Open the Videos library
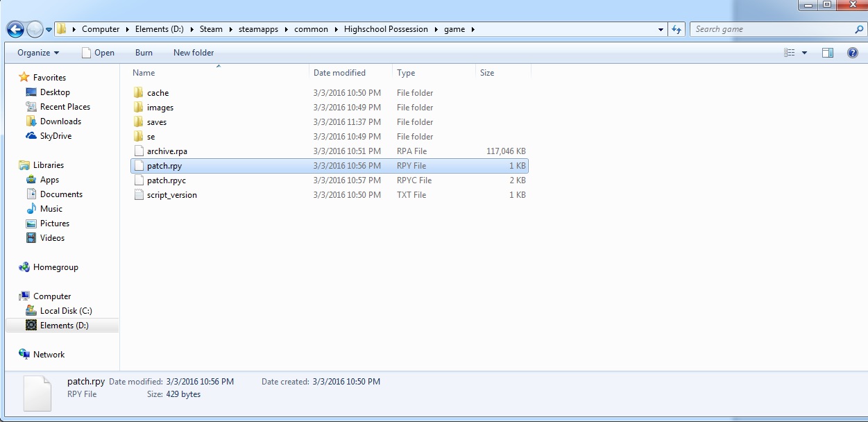Image resolution: width=868 pixels, height=422 pixels. click(x=52, y=237)
